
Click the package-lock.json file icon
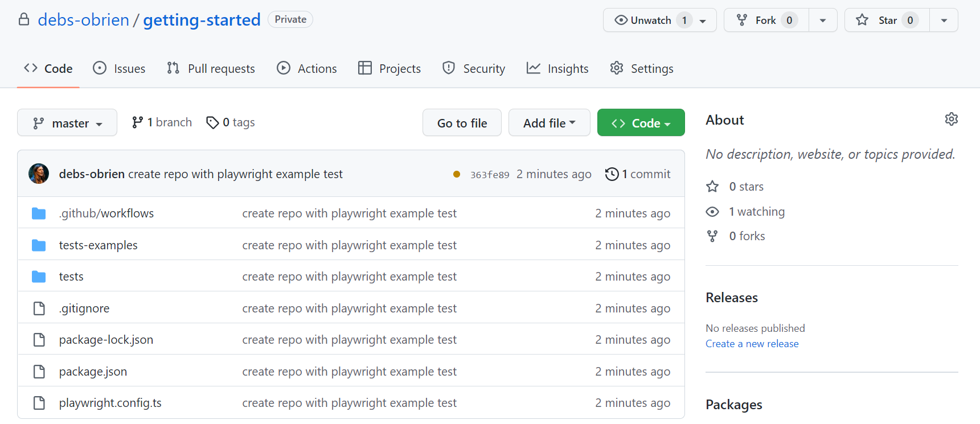tap(39, 340)
